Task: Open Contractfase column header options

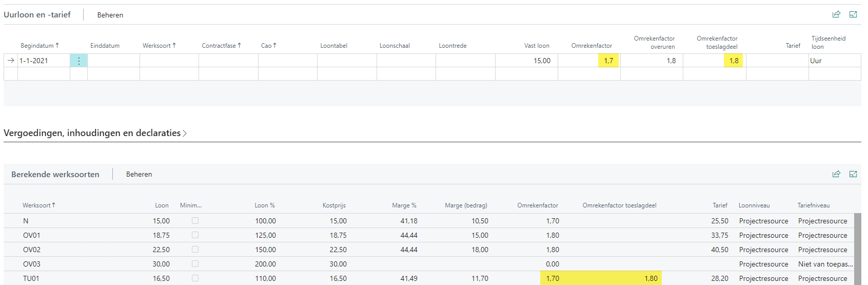Action: (221, 46)
